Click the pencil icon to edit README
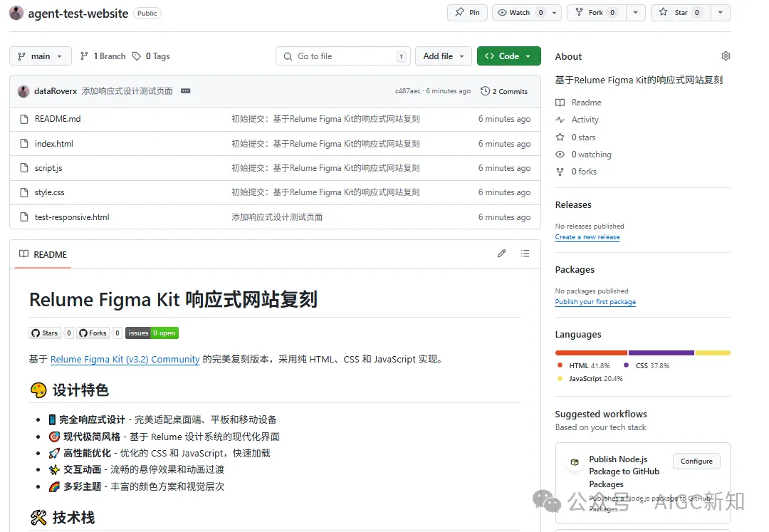This screenshot has height=532, width=769. pyautogui.click(x=502, y=254)
